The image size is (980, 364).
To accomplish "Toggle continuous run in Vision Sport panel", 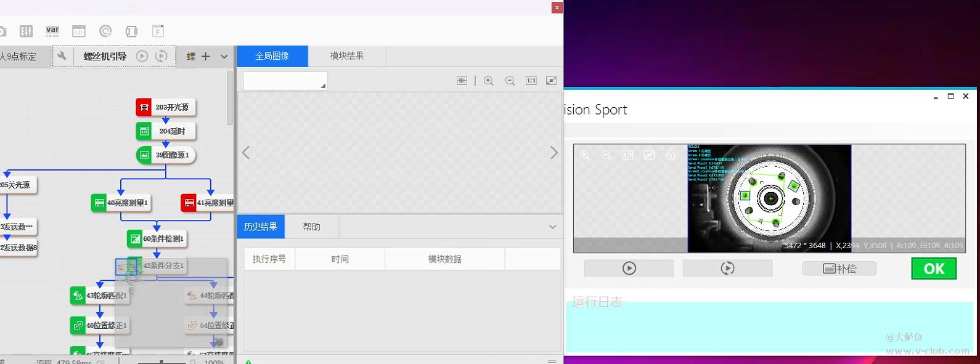I will point(727,269).
